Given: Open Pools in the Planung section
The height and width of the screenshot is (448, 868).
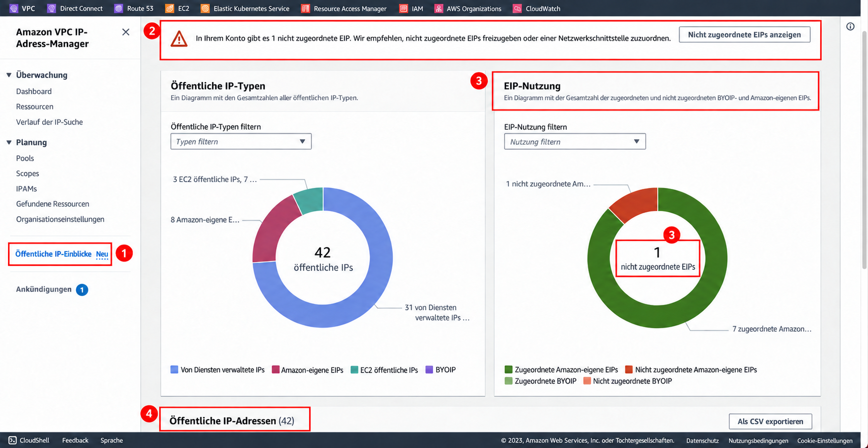Looking at the screenshot, I should [x=25, y=158].
